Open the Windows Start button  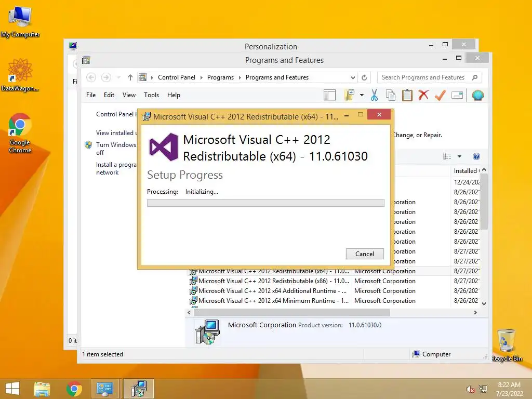pos(12,388)
